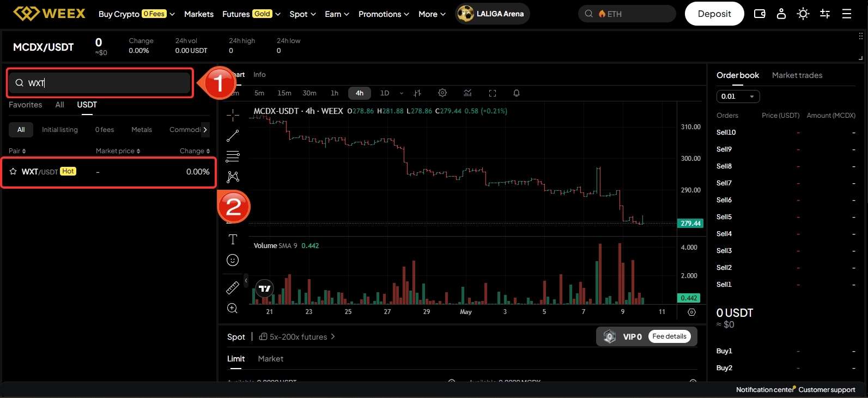Image resolution: width=868 pixels, height=398 pixels.
Task: Open the Markets page
Action: coord(199,14)
